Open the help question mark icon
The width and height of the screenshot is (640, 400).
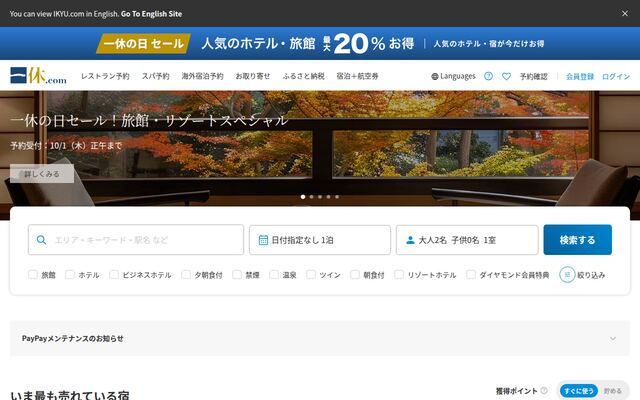pyautogui.click(x=488, y=76)
